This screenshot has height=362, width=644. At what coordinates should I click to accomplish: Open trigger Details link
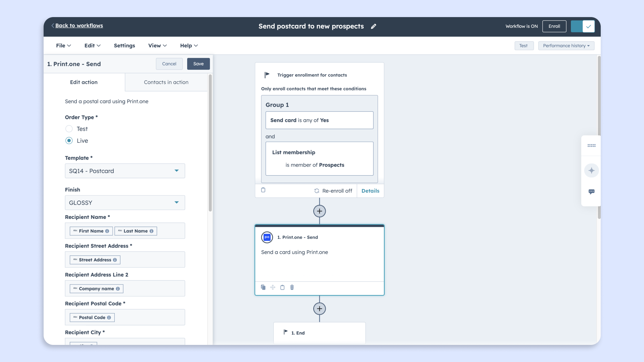tap(370, 191)
